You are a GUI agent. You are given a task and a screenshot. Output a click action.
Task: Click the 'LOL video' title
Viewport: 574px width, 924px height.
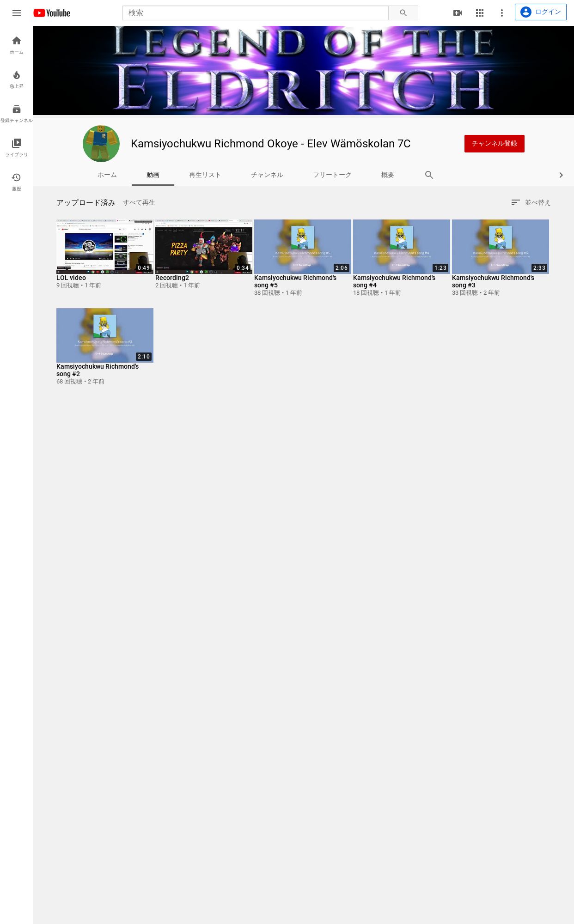click(71, 278)
